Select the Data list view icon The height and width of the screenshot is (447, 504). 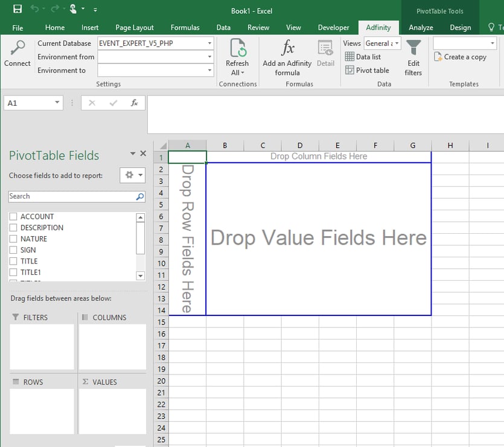350,57
